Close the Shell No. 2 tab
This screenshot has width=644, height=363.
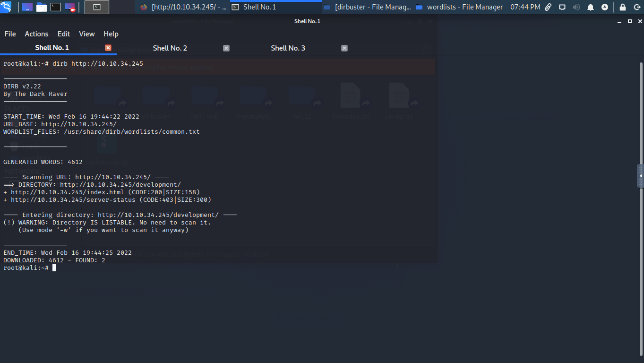pos(226,48)
